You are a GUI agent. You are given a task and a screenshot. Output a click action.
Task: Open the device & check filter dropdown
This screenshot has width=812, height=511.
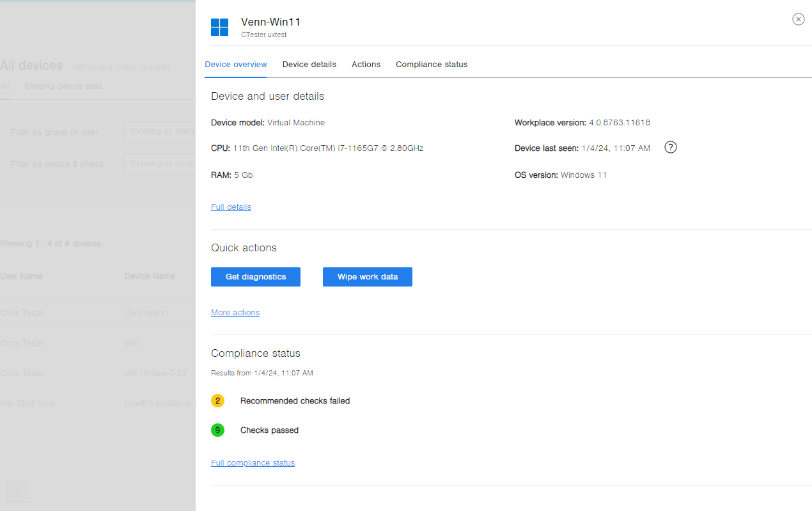(159, 164)
